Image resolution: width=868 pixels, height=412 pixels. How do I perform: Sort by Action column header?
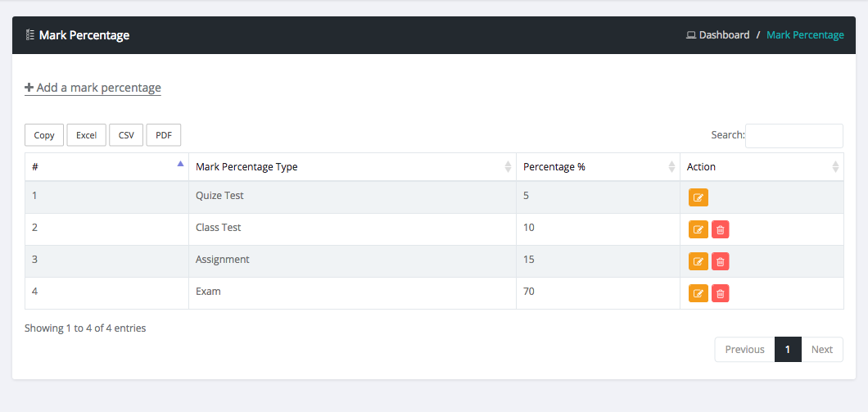[x=762, y=167]
